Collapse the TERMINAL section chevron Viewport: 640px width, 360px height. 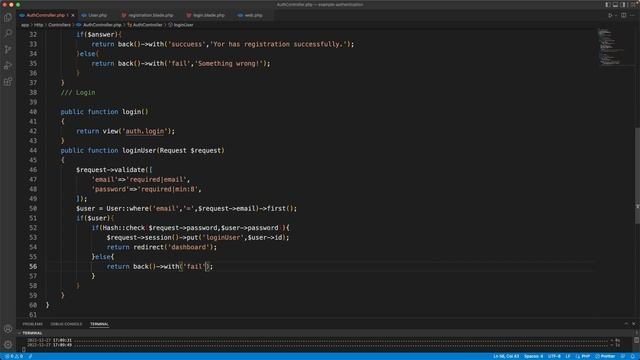point(19,333)
